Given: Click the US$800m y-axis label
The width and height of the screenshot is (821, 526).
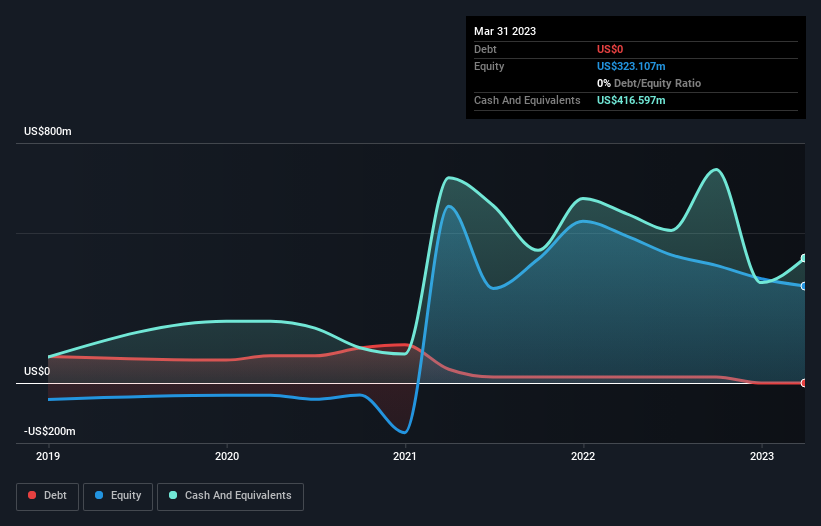Looking at the screenshot, I should pyautogui.click(x=48, y=131).
